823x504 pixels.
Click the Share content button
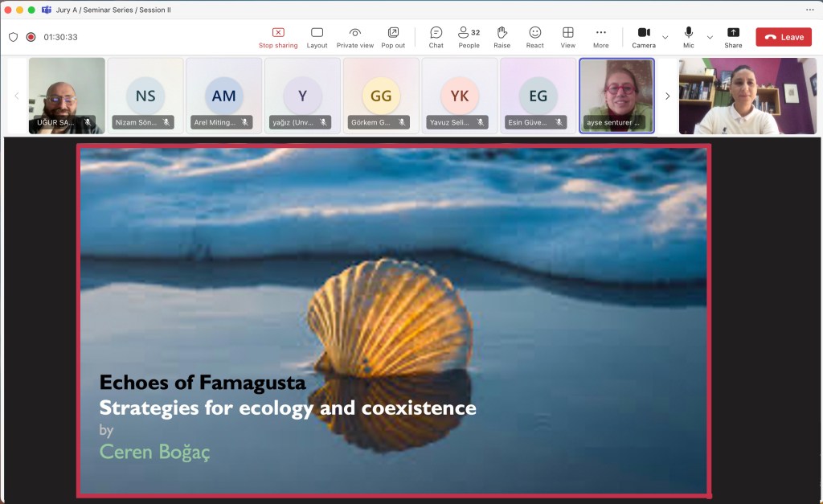tap(733, 37)
